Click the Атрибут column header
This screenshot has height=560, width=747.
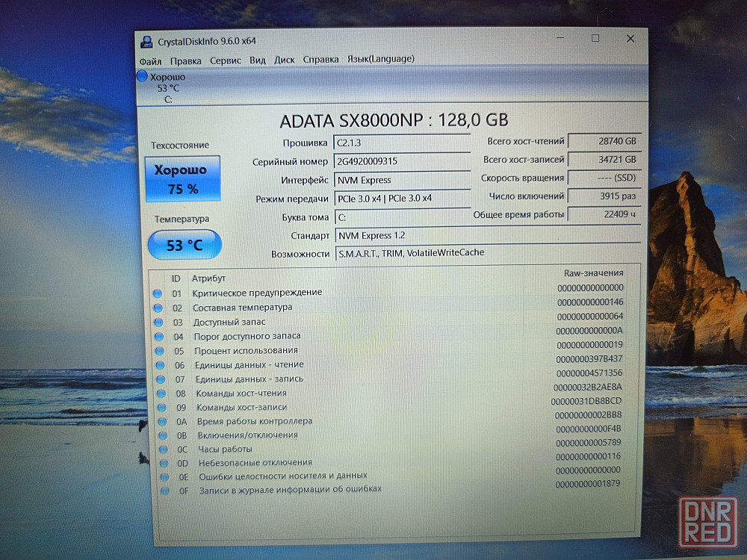pos(208,278)
